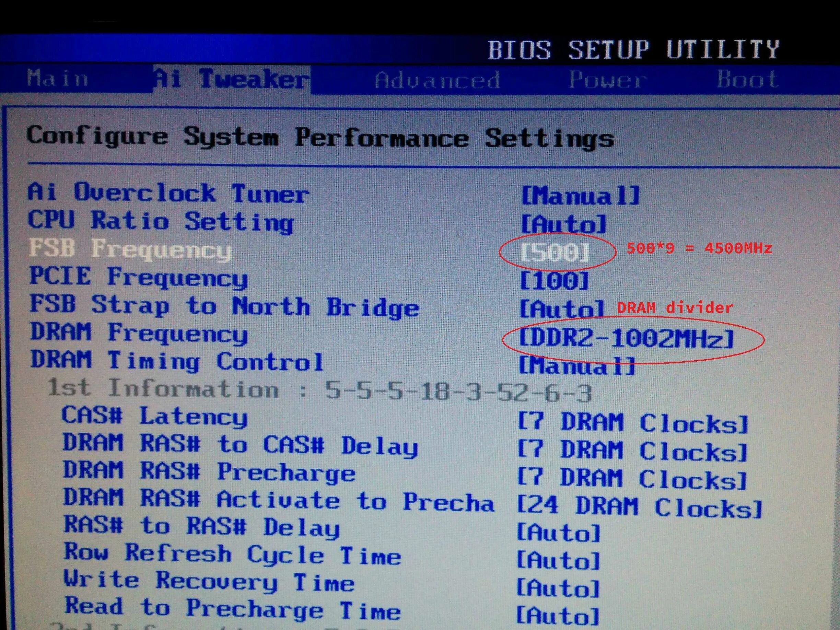Select FSB Frequency 500 field

click(555, 252)
